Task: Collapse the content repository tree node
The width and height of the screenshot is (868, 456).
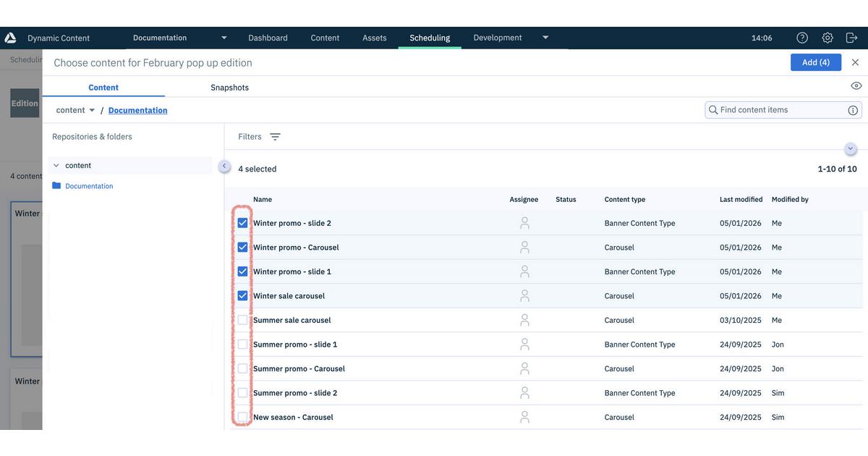Action: (x=56, y=166)
